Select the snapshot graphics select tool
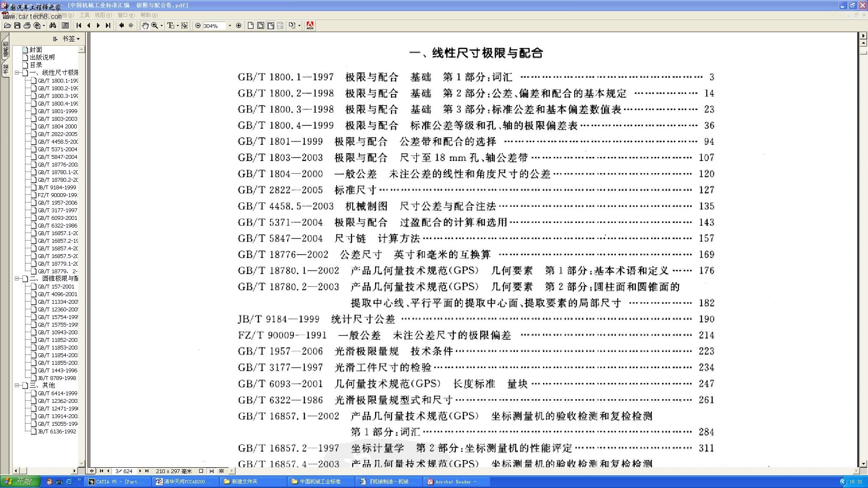This screenshot has height=488, width=868. pyautogui.click(x=184, y=26)
